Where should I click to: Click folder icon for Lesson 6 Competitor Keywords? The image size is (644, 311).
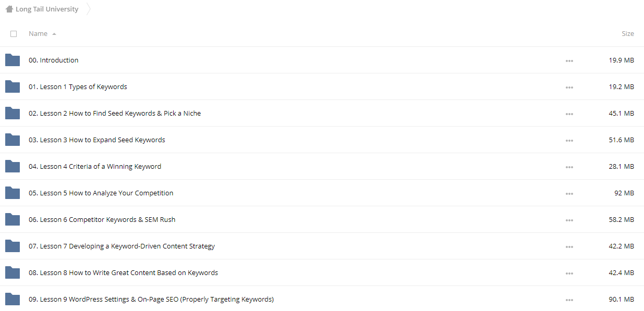coord(13,219)
